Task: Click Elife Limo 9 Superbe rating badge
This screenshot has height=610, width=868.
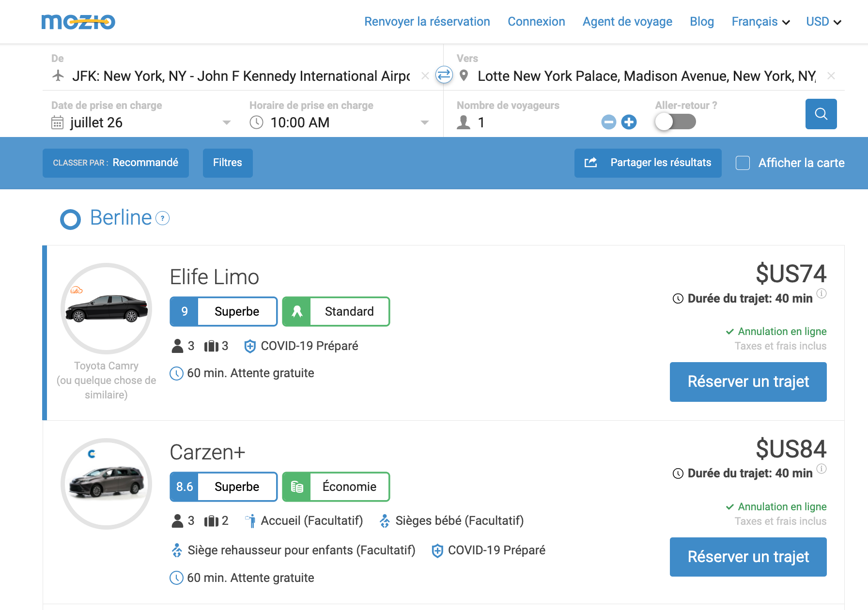Action: tap(223, 311)
